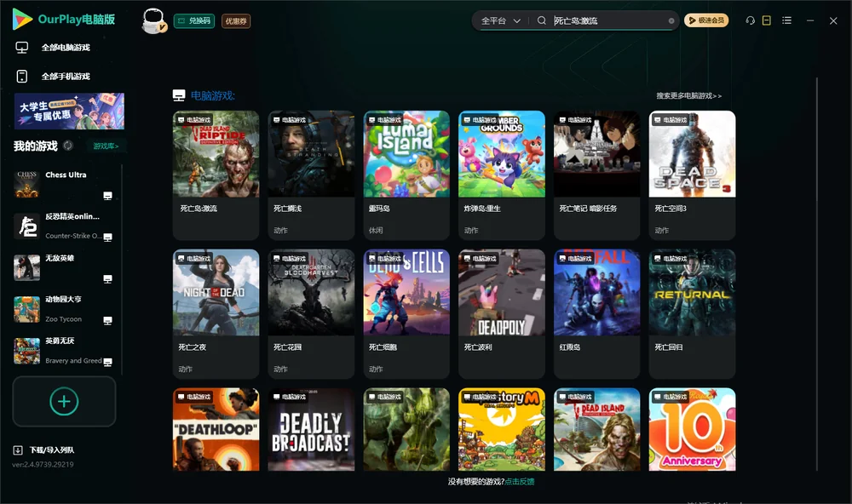
Task: Open the Dead Island Riptide game card
Action: (216, 175)
